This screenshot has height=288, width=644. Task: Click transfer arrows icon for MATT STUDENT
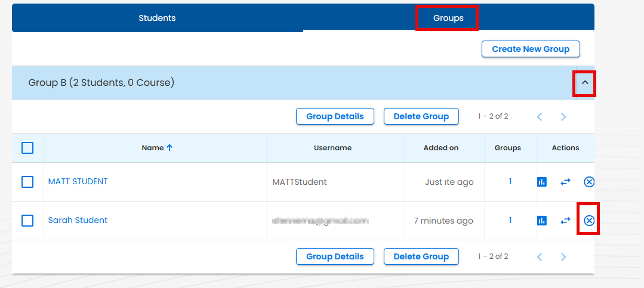(565, 182)
